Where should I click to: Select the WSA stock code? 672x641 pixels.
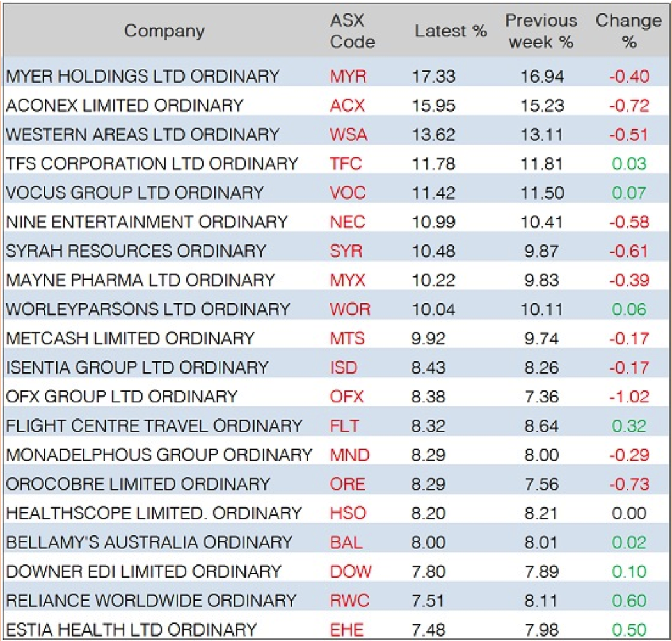(x=349, y=135)
